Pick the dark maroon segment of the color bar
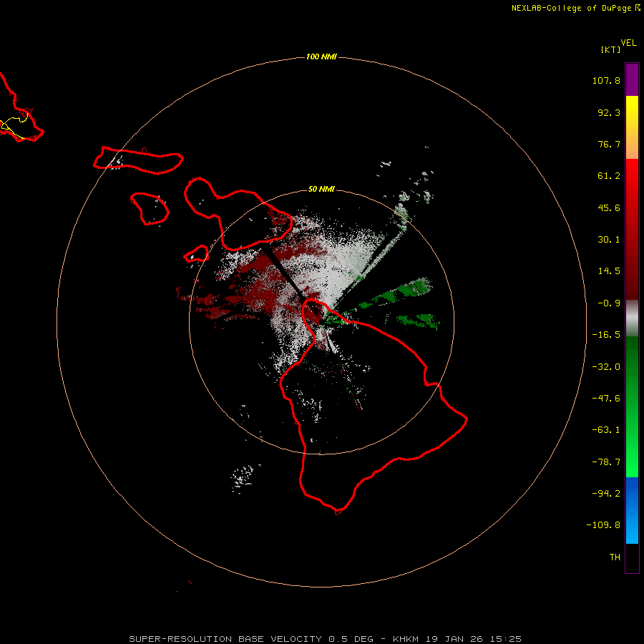The image size is (644, 644). (x=632, y=283)
